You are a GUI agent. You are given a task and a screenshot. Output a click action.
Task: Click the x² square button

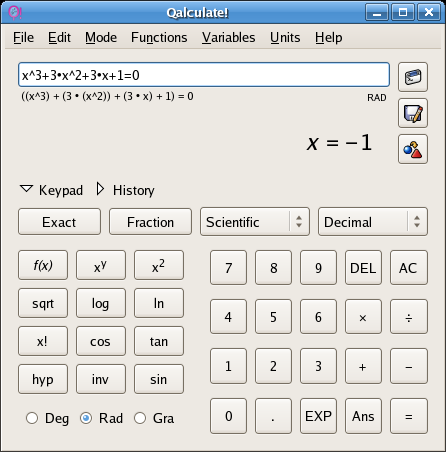[x=159, y=265]
